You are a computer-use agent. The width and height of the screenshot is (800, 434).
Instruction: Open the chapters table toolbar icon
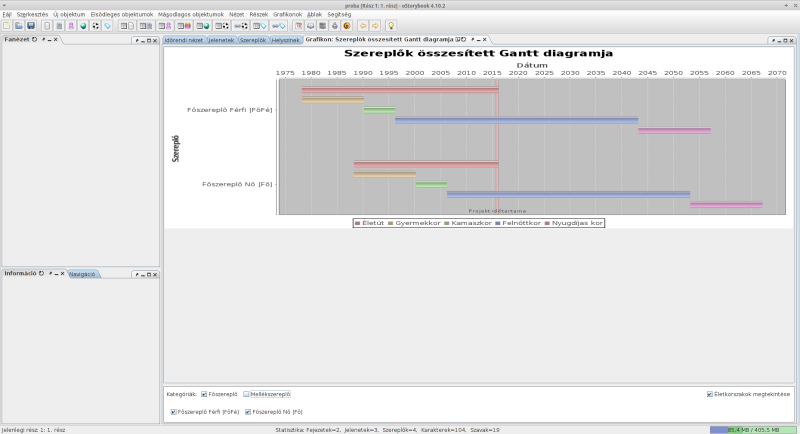(127, 25)
